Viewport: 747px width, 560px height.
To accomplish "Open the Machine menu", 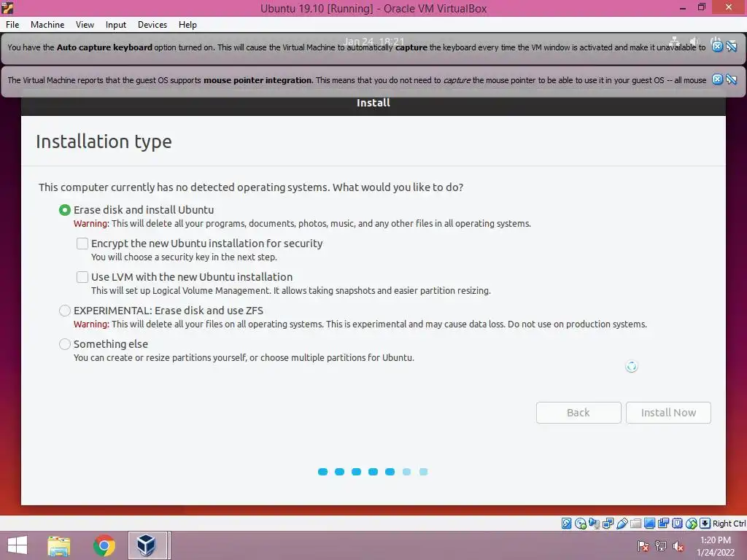I will 47,24.
